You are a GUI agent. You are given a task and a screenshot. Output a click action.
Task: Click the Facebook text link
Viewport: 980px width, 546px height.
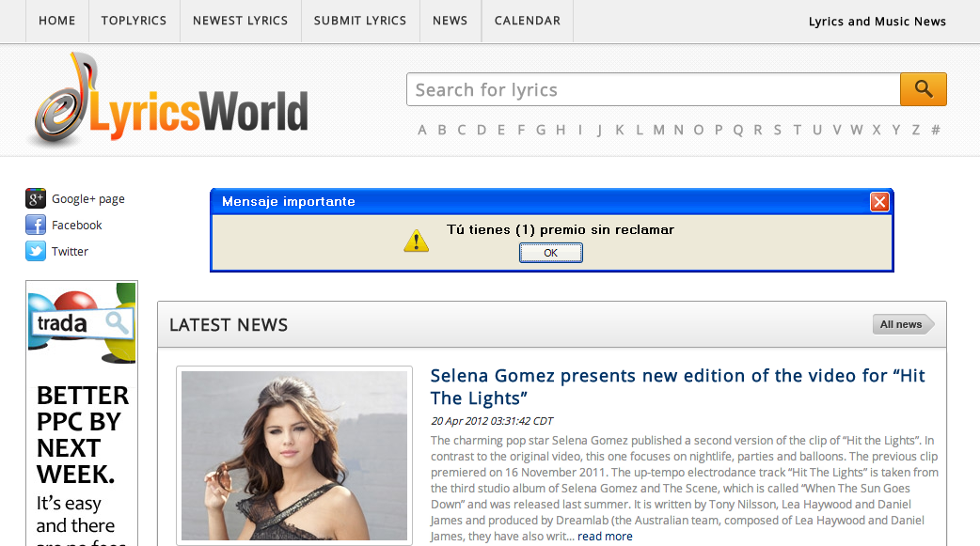click(x=77, y=225)
